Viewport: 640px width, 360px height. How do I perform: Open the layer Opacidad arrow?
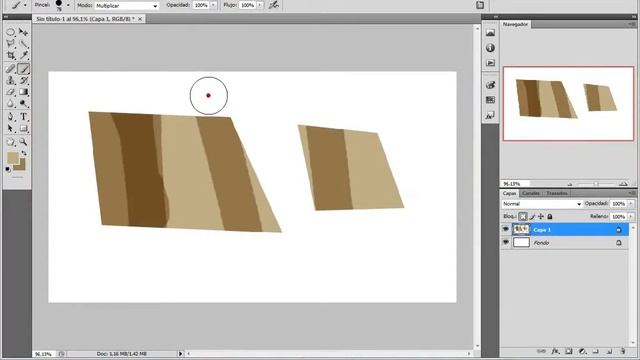(x=631, y=204)
